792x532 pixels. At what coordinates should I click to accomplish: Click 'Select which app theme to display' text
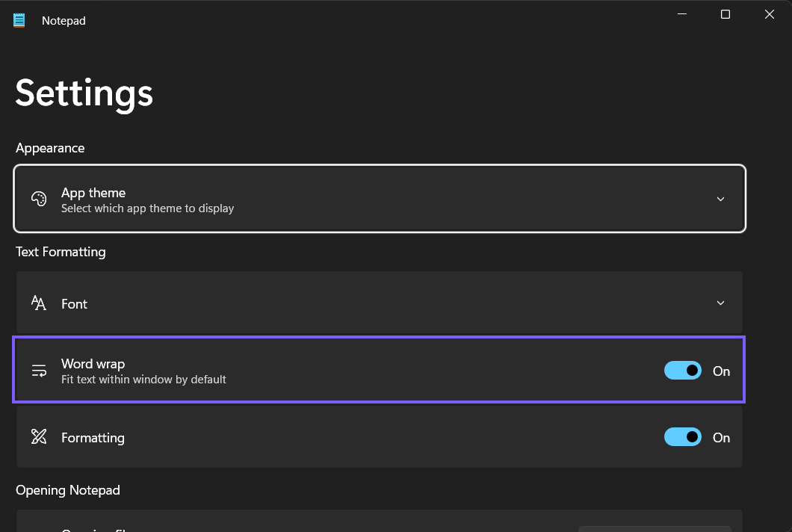[x=147, y=208]
